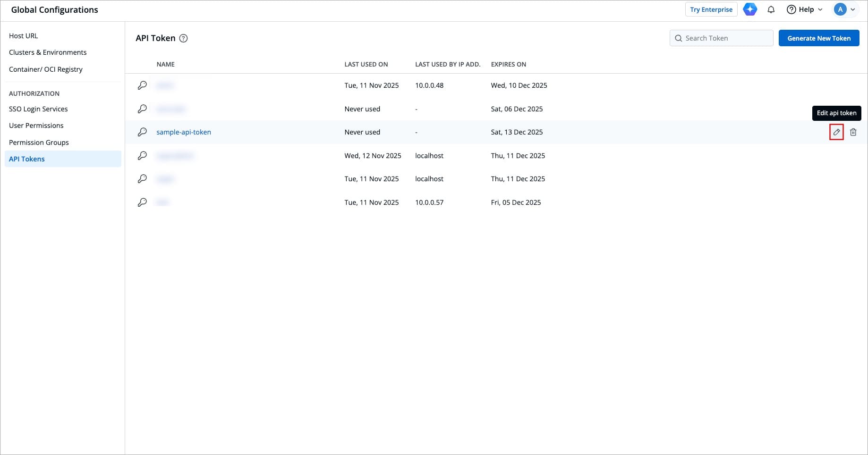Viewport: 868px width, 455px height.
Task: Open SSO Login Services page
Action: tap(38, 109)
